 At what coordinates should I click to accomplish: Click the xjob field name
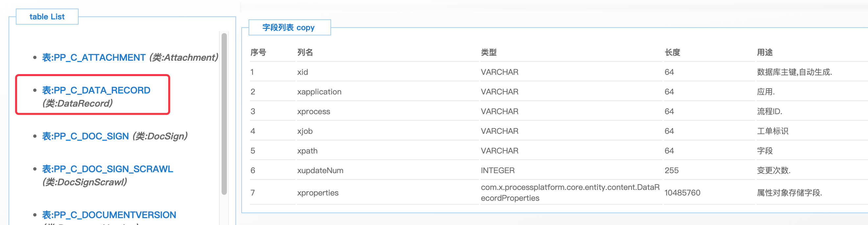pyautogui.click(x=304, y=131)
